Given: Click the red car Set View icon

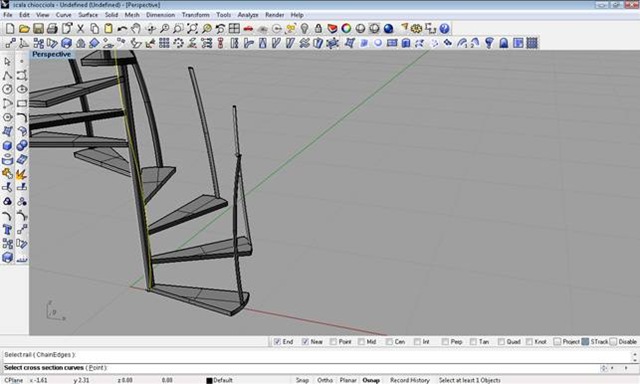Looking at the screenshot, I should tap(248, 29).
